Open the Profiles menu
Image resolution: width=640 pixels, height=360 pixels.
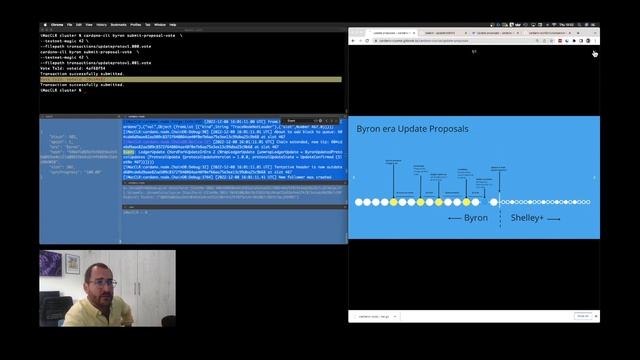point(136,25)
